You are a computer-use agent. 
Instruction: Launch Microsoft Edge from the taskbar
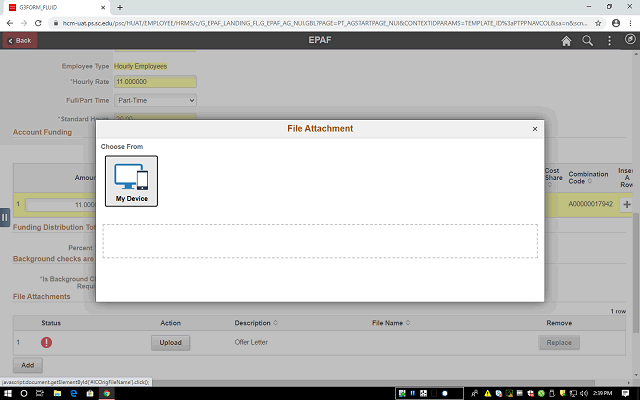[73, 393]
